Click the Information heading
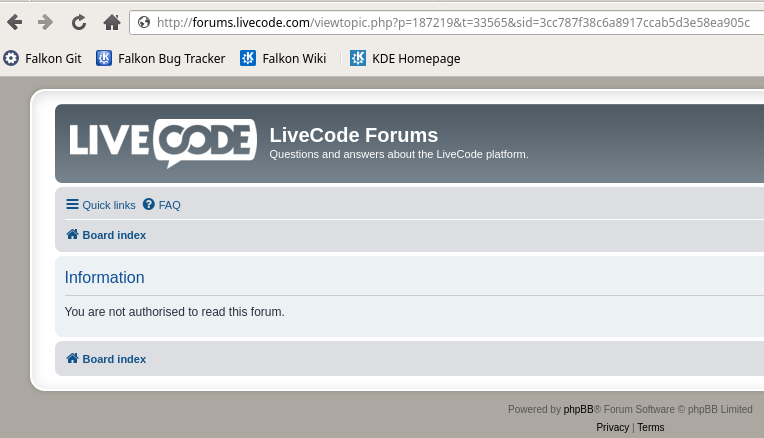The height and width of the screenshot is (438, 764). (x=105, y=277)
